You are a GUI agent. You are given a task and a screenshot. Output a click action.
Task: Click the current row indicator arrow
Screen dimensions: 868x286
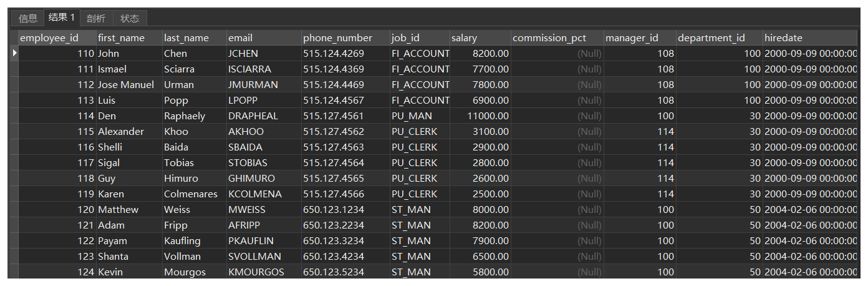coord(14,54)
